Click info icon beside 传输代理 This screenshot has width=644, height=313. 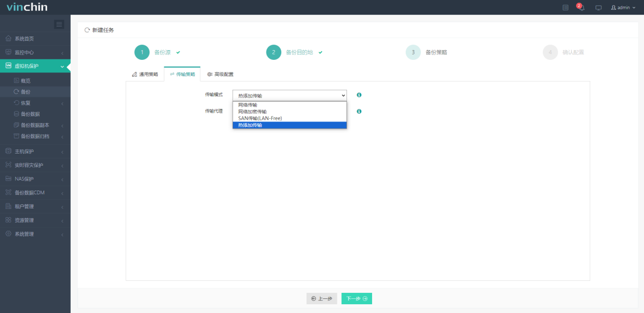(x=359, y=112)
